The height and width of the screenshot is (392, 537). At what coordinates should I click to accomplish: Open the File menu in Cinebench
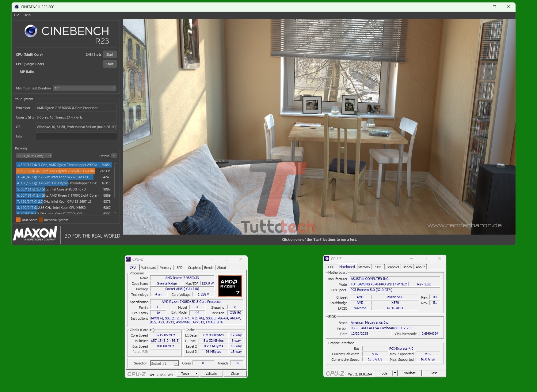tap(16, 15)
